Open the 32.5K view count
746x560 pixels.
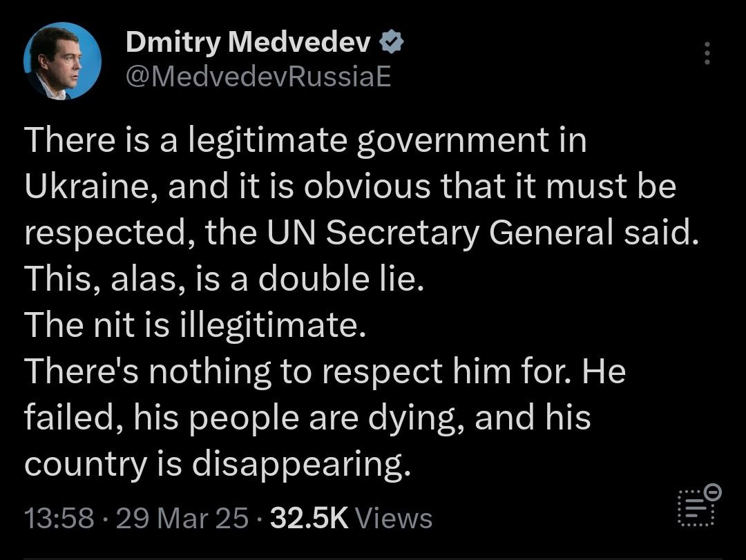tap(309, 518)
